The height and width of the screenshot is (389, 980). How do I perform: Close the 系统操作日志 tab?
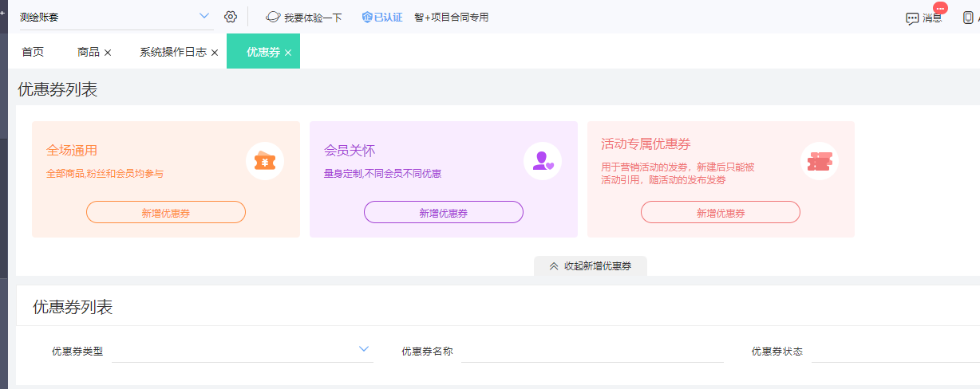pos(215,53)
